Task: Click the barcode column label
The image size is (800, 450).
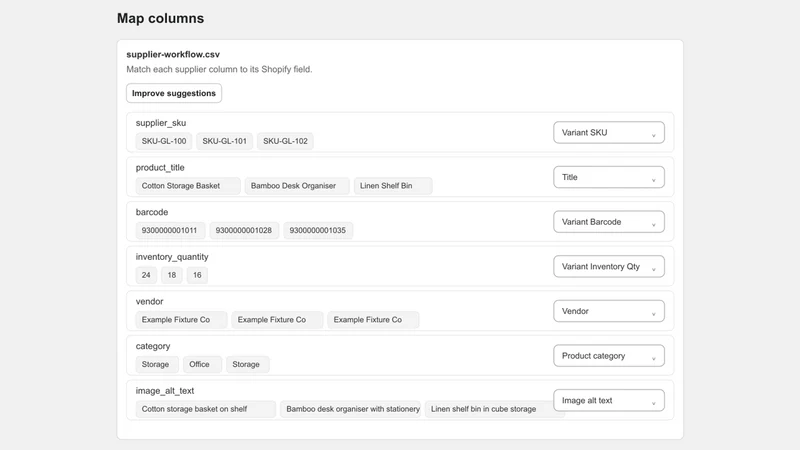Action: [152, 212]
